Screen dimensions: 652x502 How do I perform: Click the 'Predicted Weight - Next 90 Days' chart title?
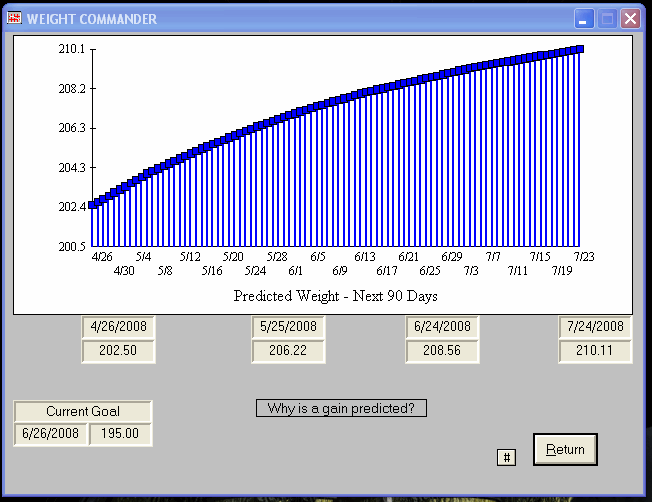(x=335, y=297)
